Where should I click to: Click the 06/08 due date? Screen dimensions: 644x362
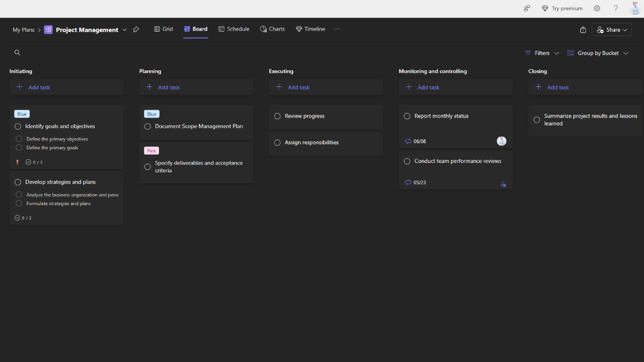pos(420,141)
